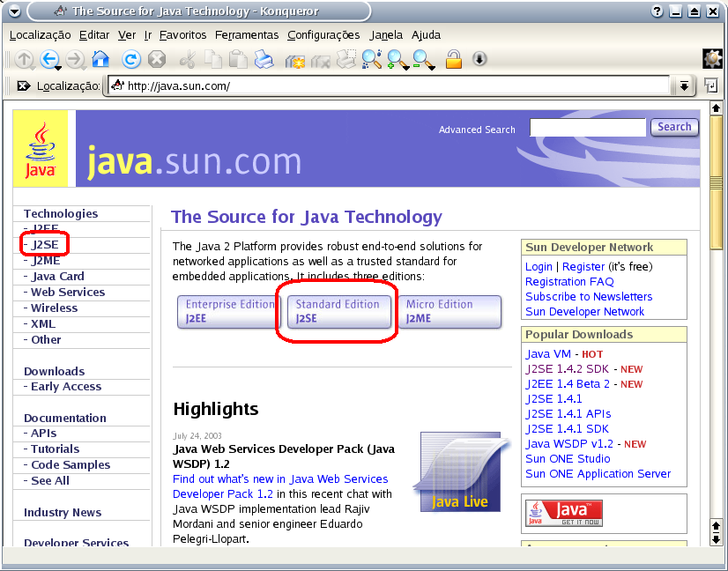
Task: Print the page with the printer icon
Action: [x=264, y=59]
